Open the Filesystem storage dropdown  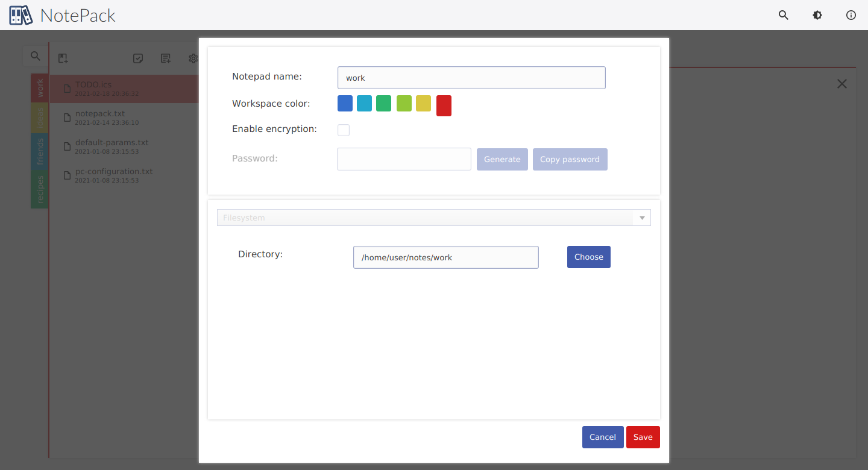point(434,218)
